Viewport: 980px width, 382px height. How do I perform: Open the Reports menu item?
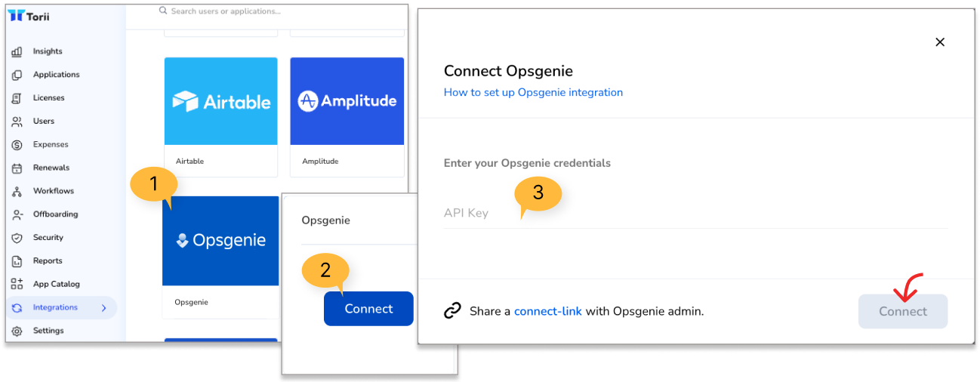coord(48,260)
